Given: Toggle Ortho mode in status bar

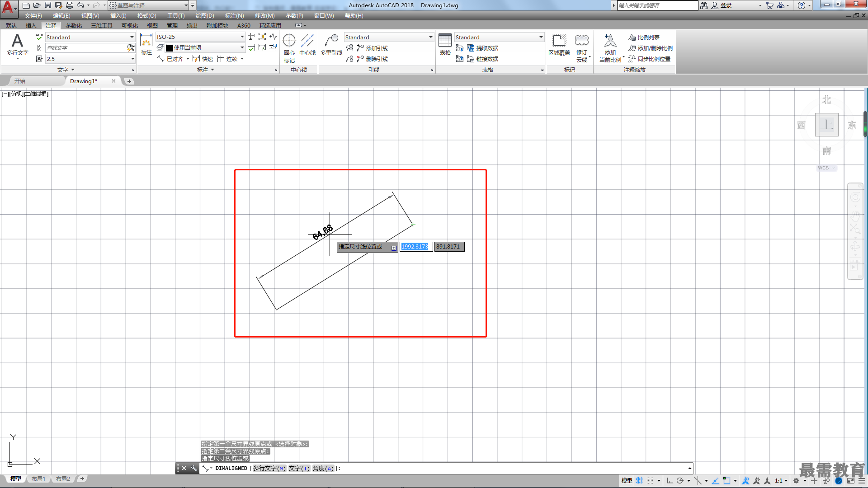Looking at the screenshot, I should 670,481.
